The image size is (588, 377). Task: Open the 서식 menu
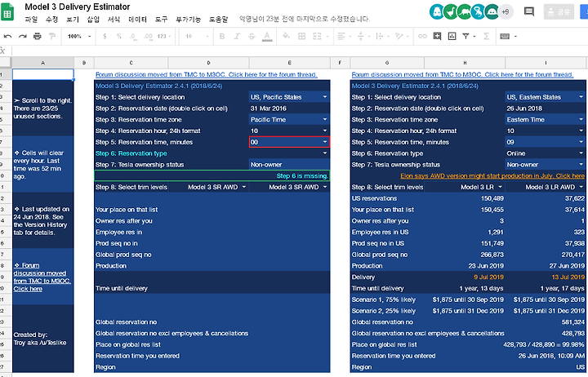pos(114,19)
